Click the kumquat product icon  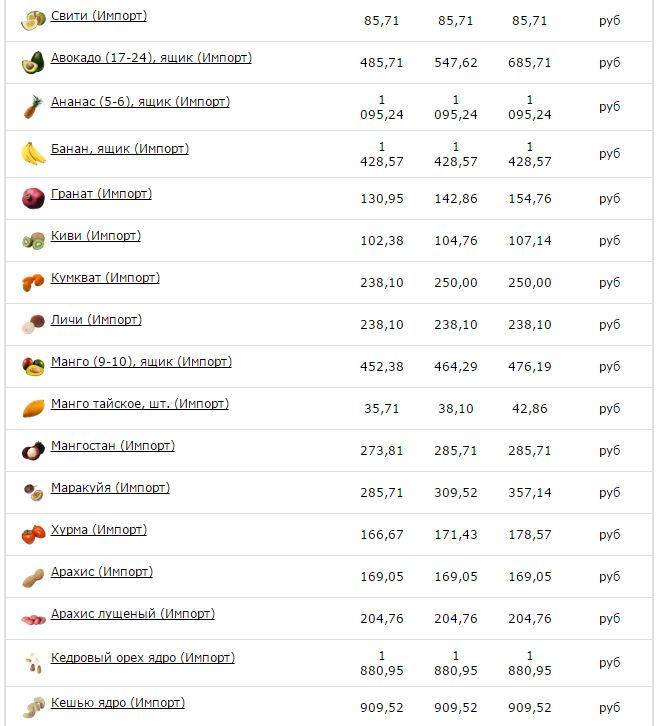[33, 282]
